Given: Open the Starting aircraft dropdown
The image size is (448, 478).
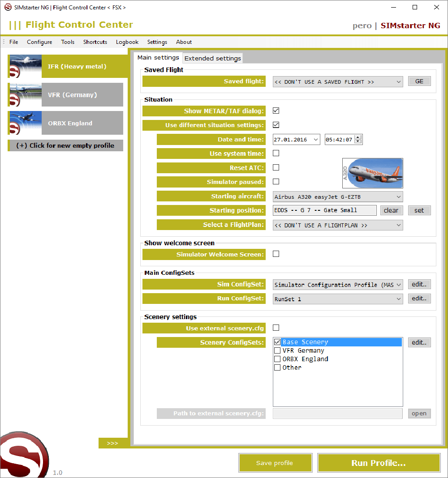Looking at the screenshot, I should 338,196.
